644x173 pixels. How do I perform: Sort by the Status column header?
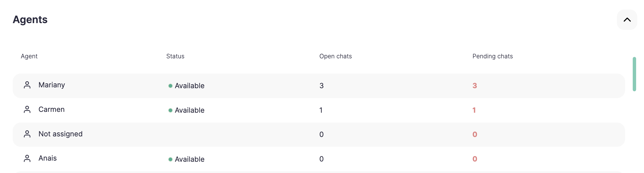(x=175, y=56)
